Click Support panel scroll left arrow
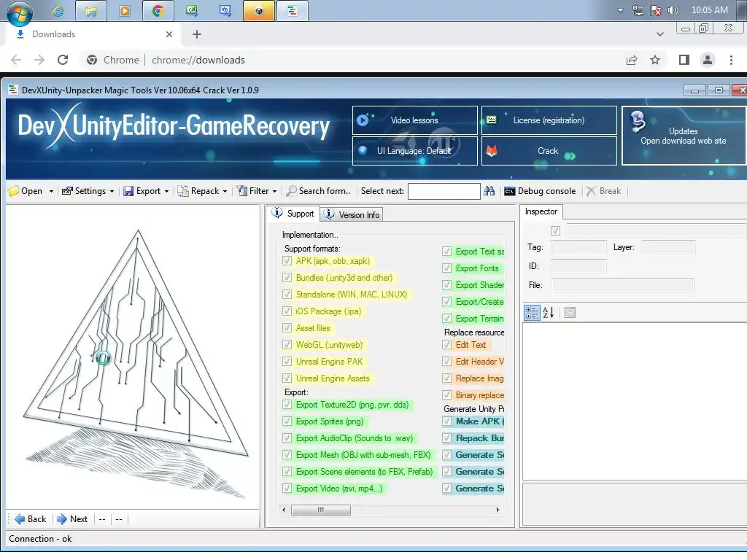Viewport: 747px width, 560px height. pyautogui.click(x=284, y=510)
